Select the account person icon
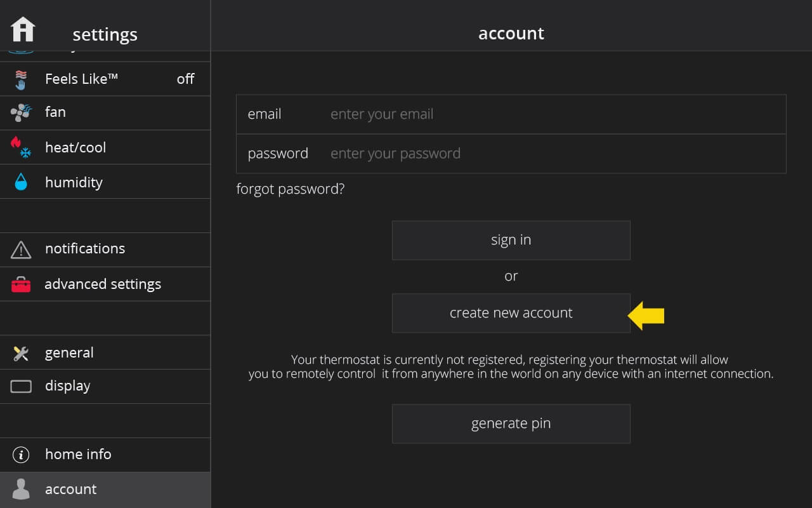The image size is (812, 508). (x=21, y=489)
